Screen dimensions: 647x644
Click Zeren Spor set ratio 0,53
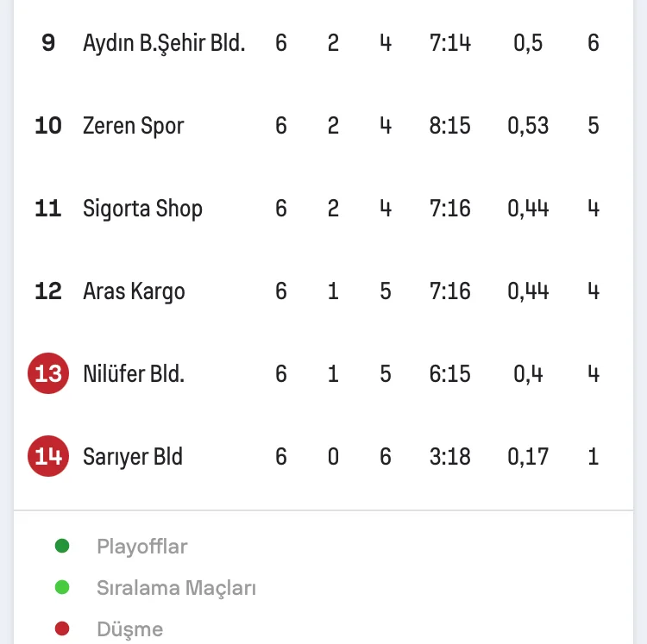[x=528, y=126]
